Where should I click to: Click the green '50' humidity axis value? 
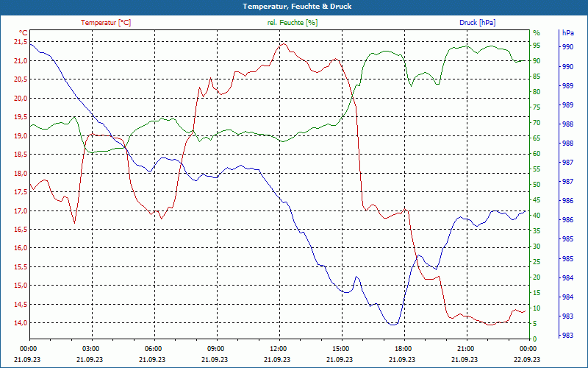coord(537,185)
